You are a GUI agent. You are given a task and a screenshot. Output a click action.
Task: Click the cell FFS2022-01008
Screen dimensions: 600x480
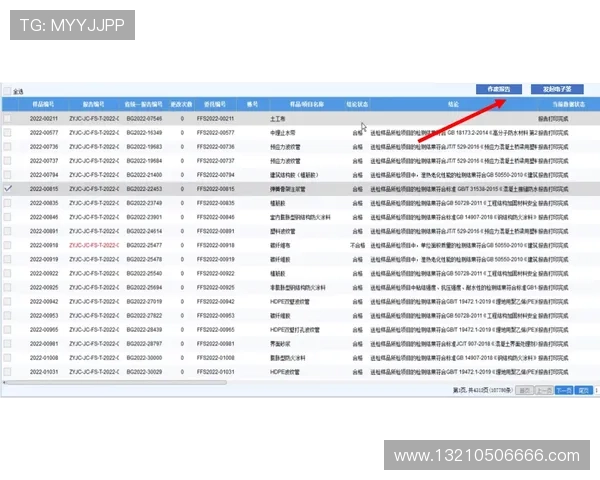215,358
